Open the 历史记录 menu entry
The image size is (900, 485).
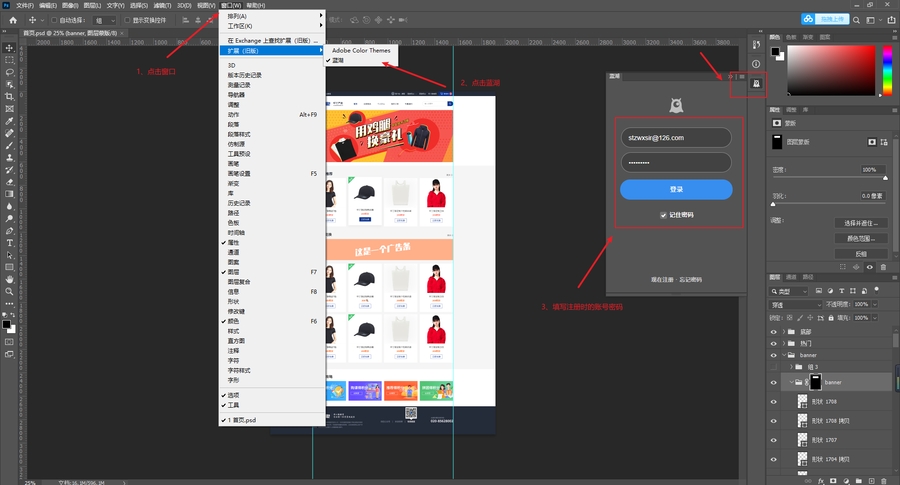point(241,203)
